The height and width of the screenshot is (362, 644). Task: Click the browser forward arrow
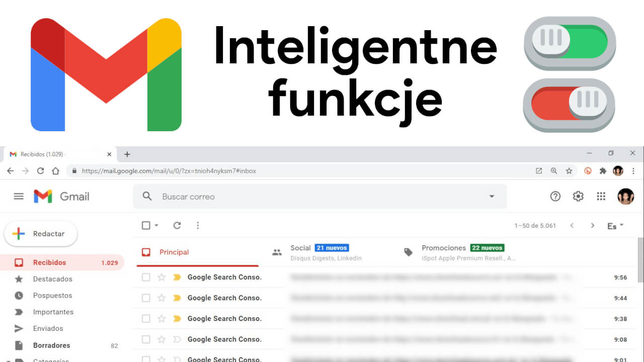(x=26, y=171)
